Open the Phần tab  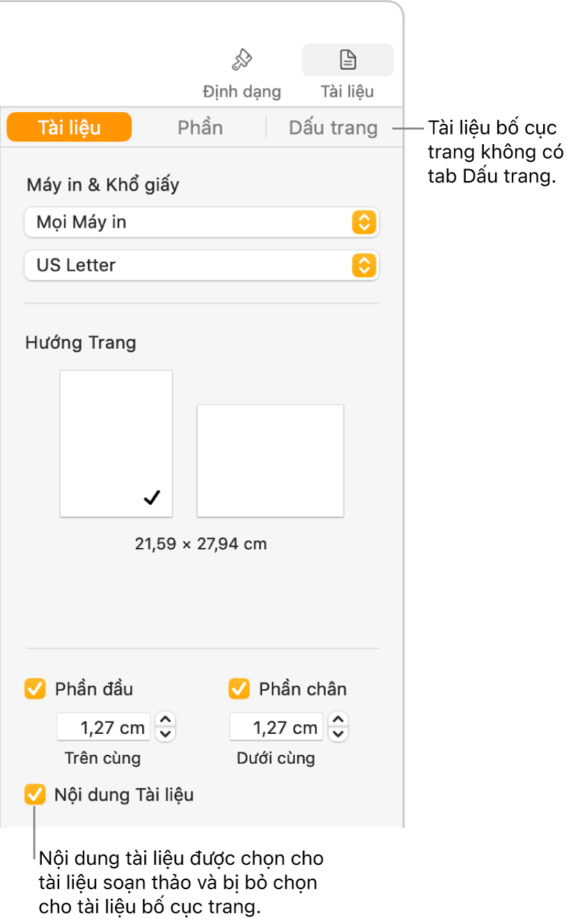200,127
